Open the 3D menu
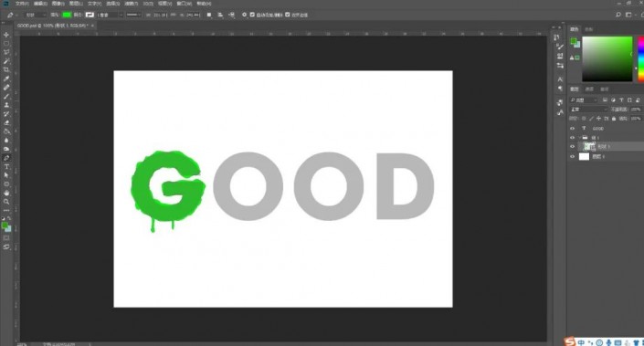 pos(148,4)
